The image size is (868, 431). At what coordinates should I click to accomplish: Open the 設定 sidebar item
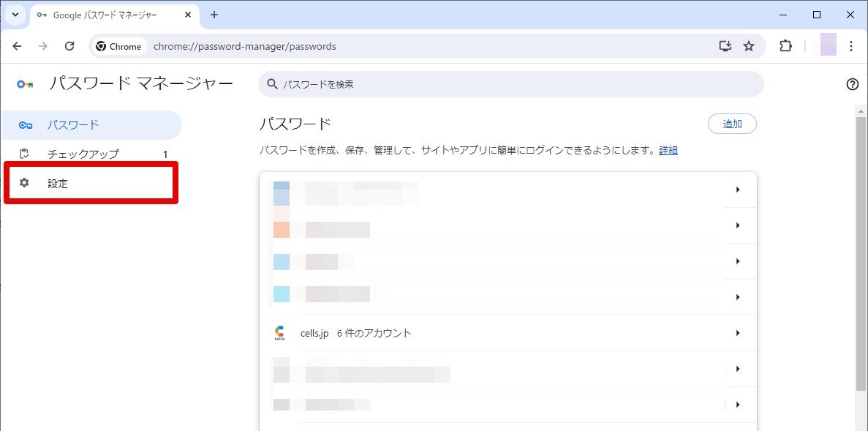click(x=91, y=183)
